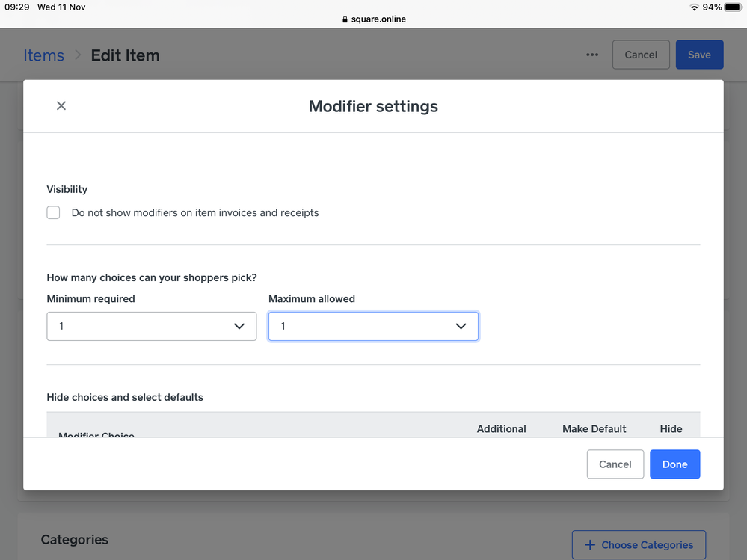Click the Make Default column header
This screenshot has width=747, height=560.
pos(594,429)
